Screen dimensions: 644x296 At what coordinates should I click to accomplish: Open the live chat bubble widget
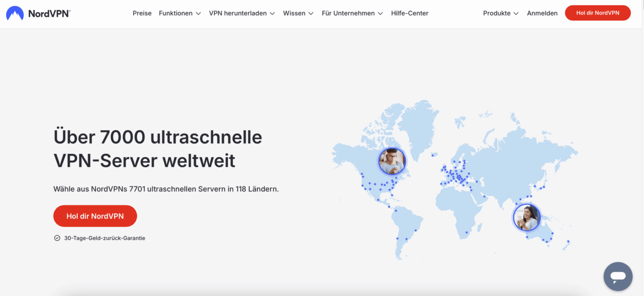click(x=618, y=276)
